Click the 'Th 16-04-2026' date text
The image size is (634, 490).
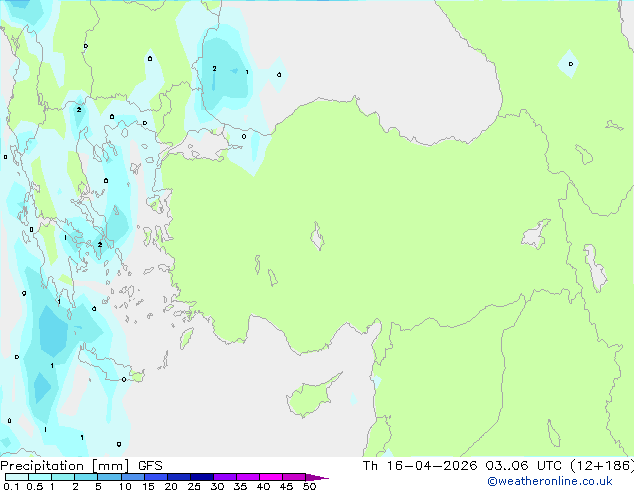[420, 466]
